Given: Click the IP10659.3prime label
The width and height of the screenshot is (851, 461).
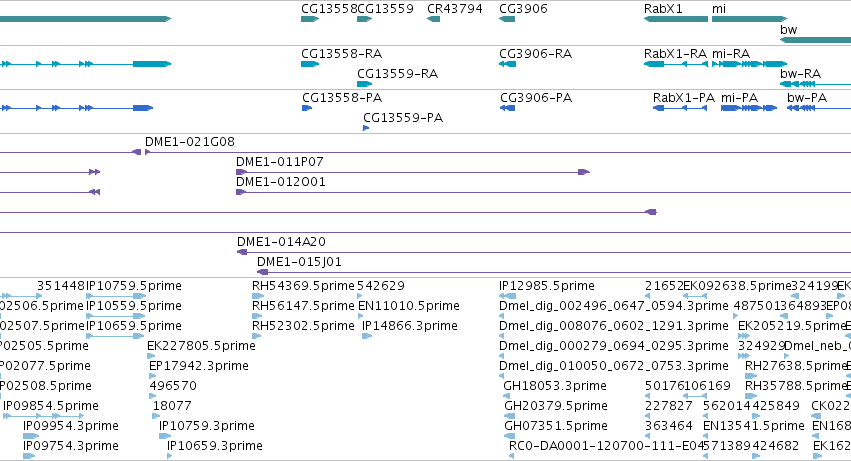Looking at the screenshot, I should click(x=215, y=446).
